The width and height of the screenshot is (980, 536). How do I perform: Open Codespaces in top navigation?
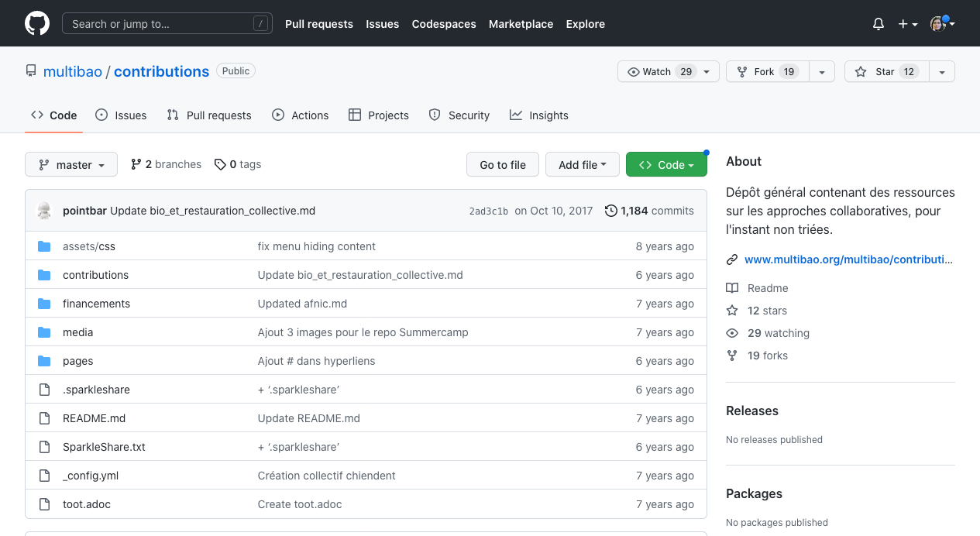click(444, 24)
